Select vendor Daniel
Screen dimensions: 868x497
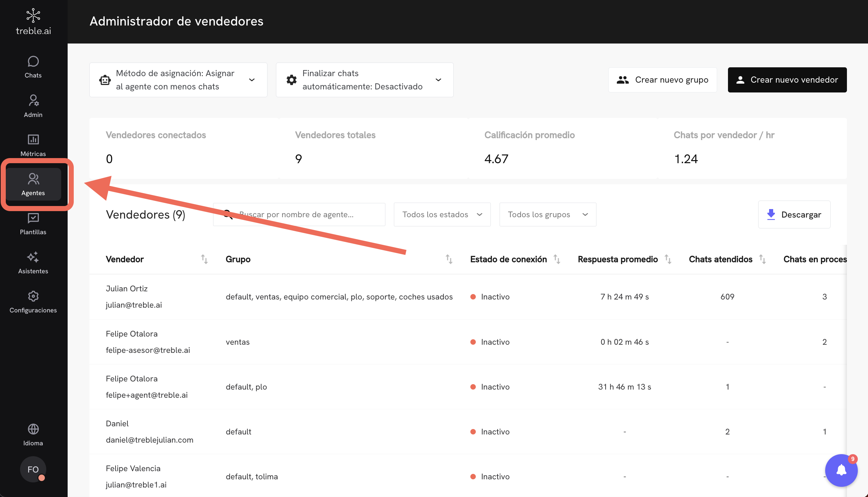click(x=117, y=423)
